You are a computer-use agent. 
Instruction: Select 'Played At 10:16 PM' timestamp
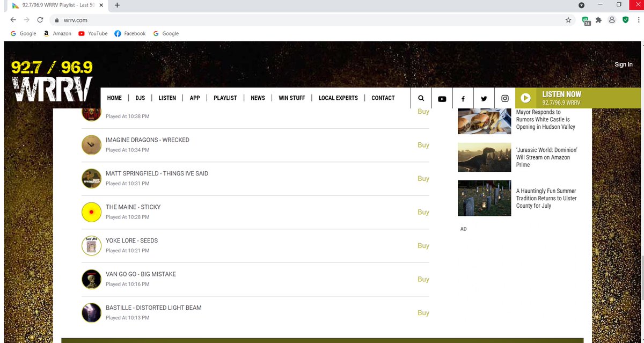pos(128,284)
